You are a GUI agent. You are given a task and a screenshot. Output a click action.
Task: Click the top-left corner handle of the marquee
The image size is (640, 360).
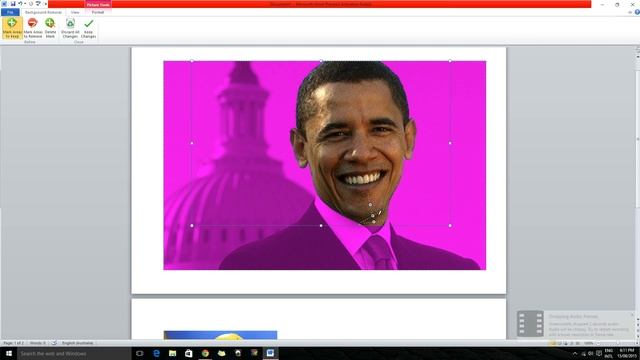(192, 61)
